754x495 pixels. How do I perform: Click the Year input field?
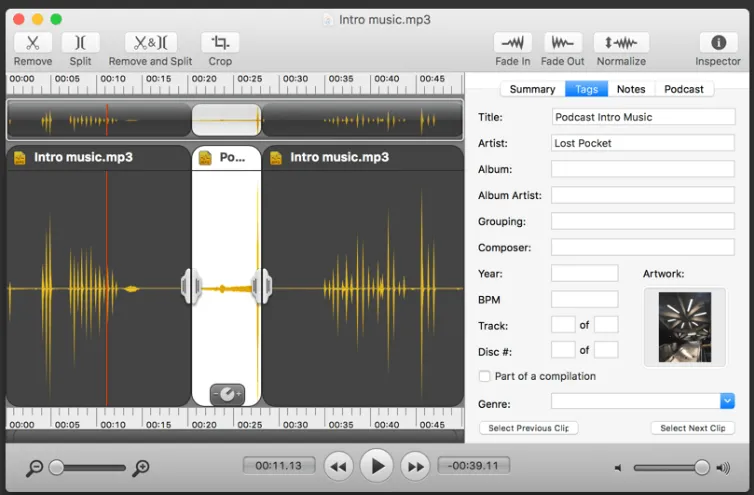pyautogui.click(x=584, y=273)
